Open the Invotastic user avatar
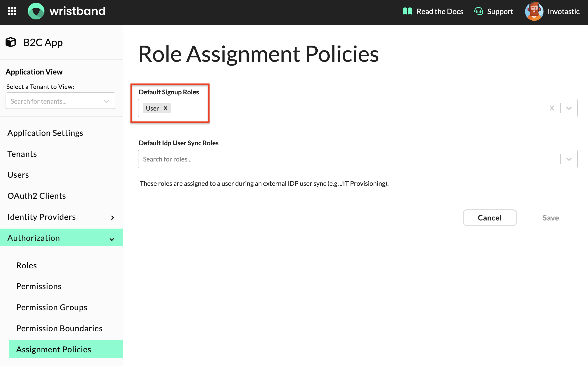Image resolution: width=588 pixels, height=366 pixels. 534,11
